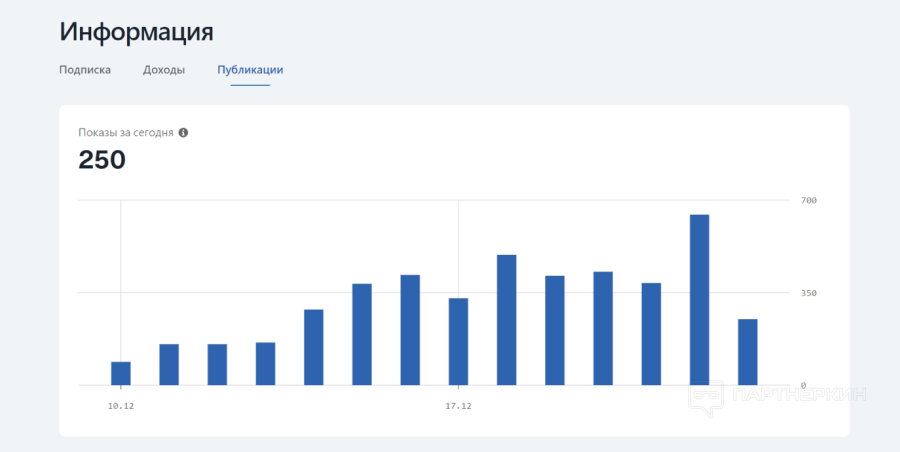Image resolution: width=900 pixels, height=452 pixels.
Task: Click the second bar from the left
Action: pyautogui.click(x=169, y=364)
